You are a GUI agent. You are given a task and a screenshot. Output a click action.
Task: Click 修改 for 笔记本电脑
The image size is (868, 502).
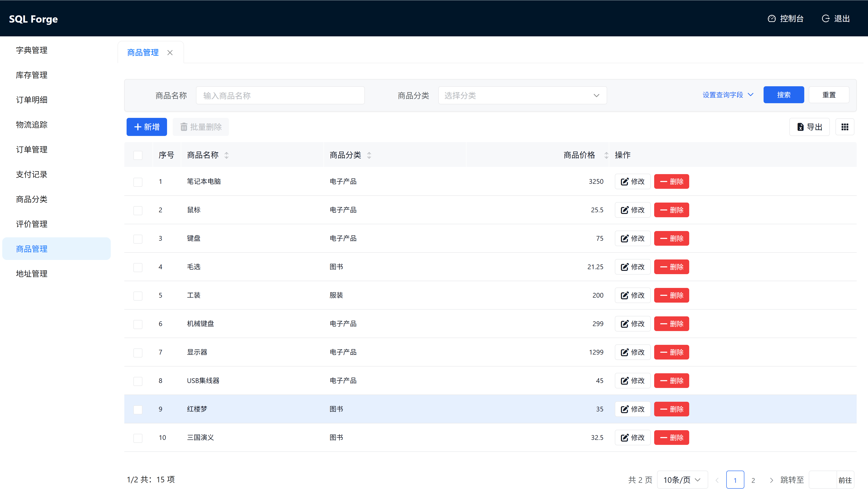[632, 181]
